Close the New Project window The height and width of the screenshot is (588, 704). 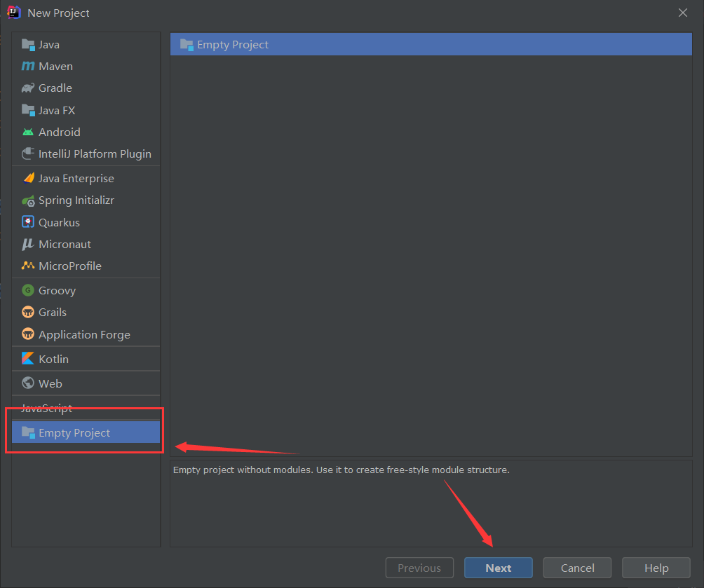coord(683,13)
